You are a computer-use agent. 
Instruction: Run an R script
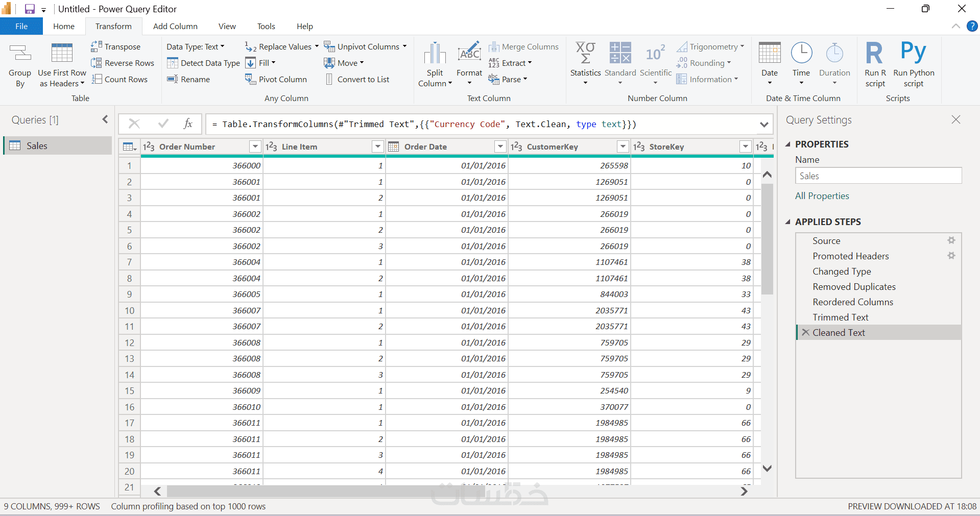click(x=875, y=63)
